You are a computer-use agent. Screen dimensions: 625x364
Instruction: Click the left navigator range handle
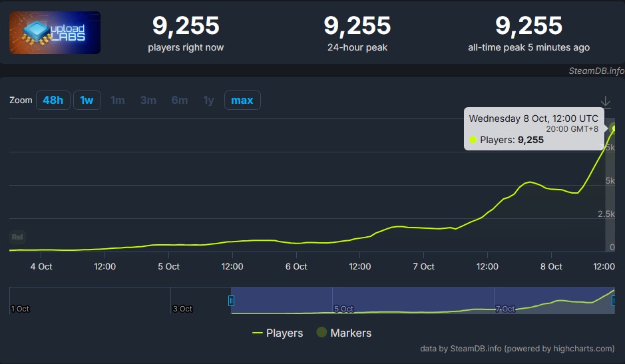(232, 301)
